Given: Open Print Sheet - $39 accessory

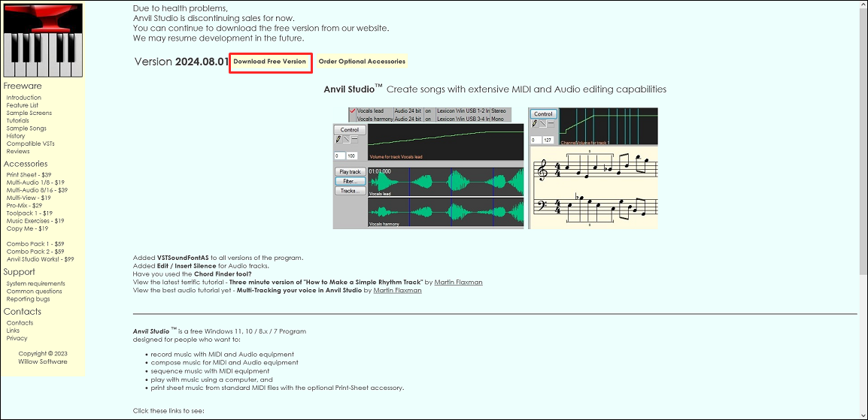Looking at the screenshot, I should click(29, 174).
